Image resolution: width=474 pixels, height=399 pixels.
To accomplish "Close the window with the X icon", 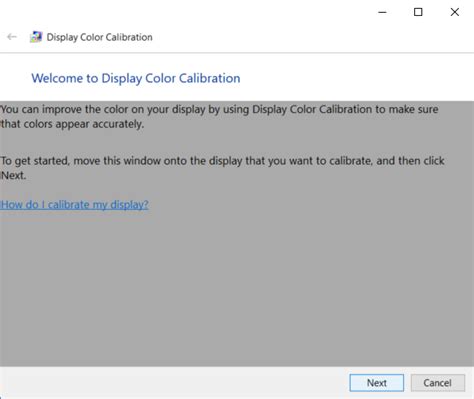I will [x=454, y=12].
